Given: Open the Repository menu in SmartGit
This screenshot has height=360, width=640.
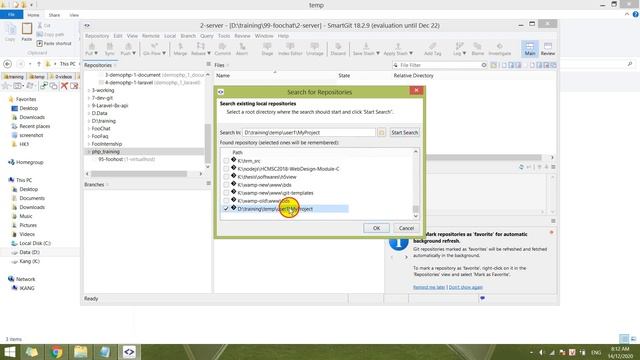Looking at the screenshot, I should tap(97, 36).
